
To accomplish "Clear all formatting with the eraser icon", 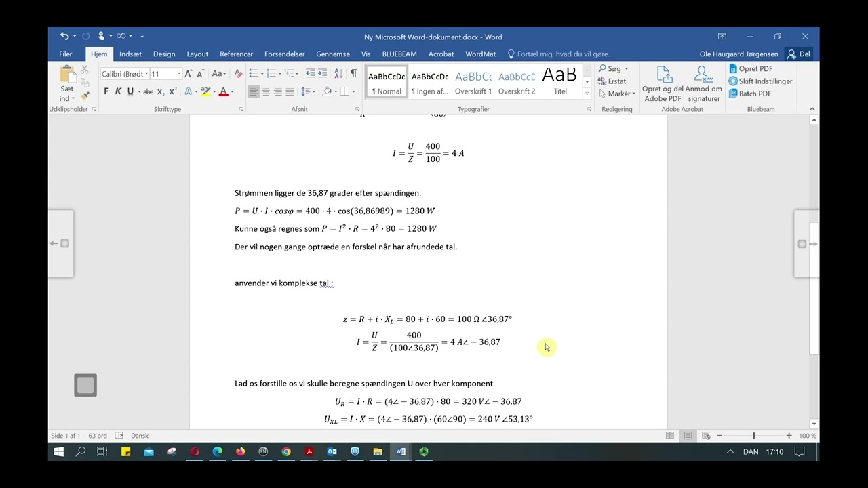I will 238,73.
